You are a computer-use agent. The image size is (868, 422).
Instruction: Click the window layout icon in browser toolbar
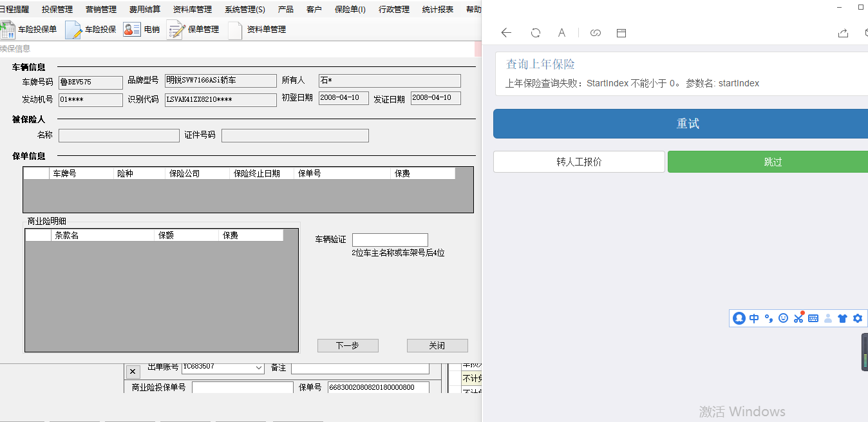pos(621,33)
